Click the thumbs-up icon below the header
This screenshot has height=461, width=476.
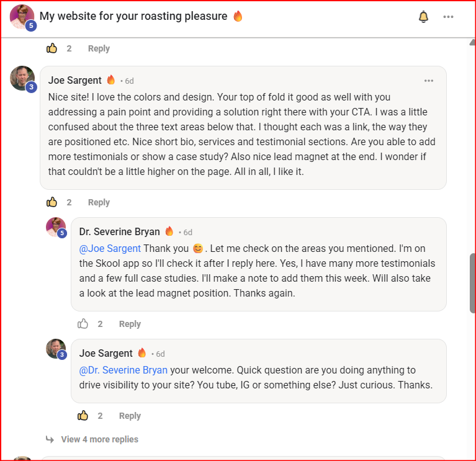(x=52, y=48)
